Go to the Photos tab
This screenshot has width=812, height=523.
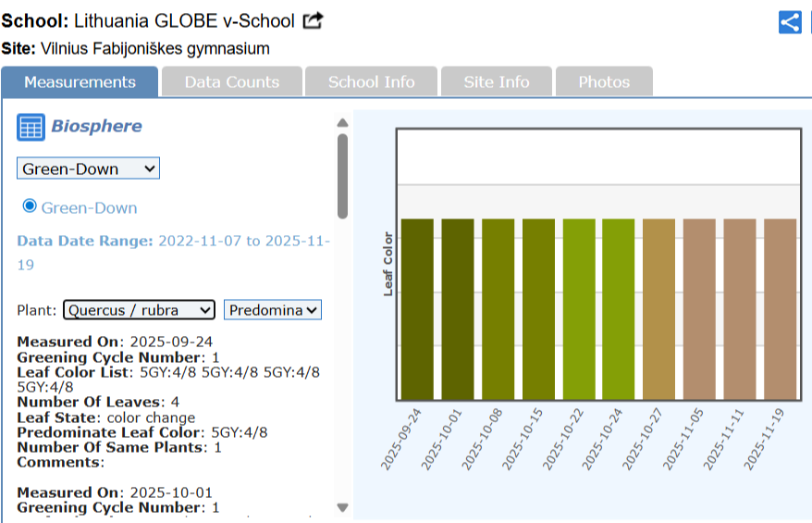[x=604, y=82]
